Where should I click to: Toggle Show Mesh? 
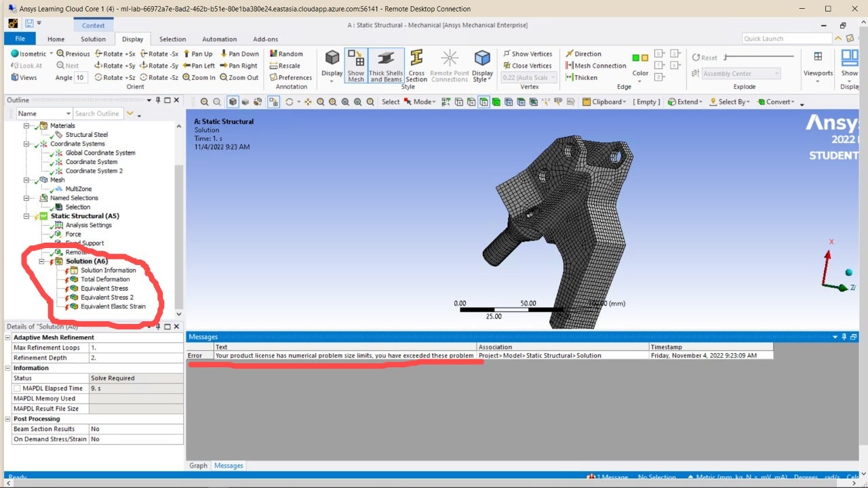pos(355,65)
